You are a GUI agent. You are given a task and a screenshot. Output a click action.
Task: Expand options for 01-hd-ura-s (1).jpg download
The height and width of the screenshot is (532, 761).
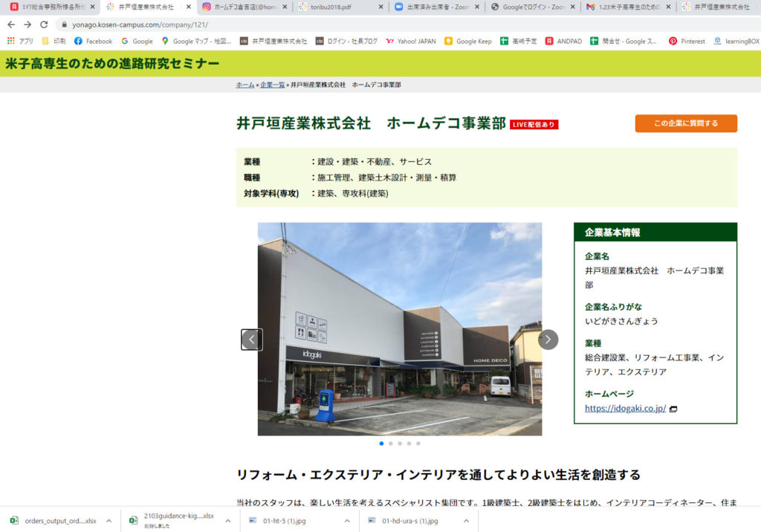click(x=466, y=521)
